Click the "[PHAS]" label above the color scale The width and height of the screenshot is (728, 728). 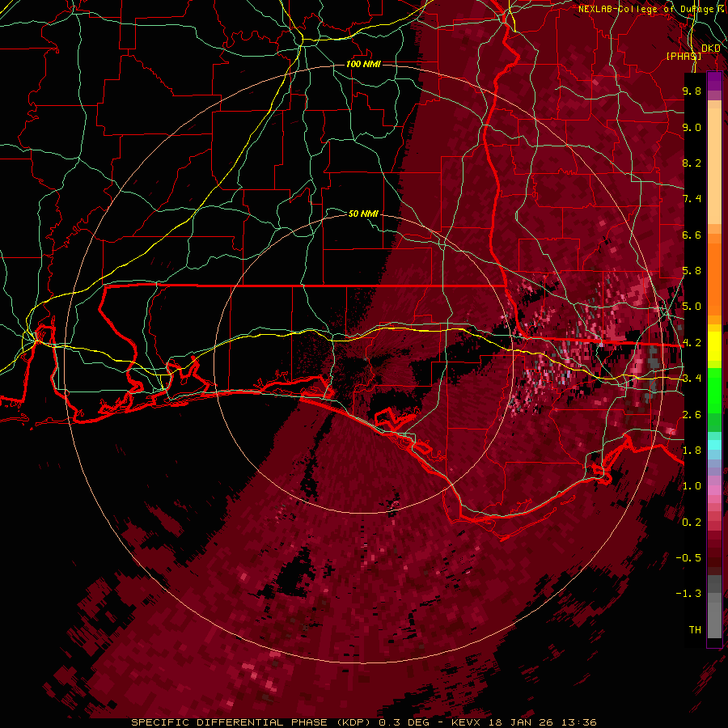click(684, 56)
